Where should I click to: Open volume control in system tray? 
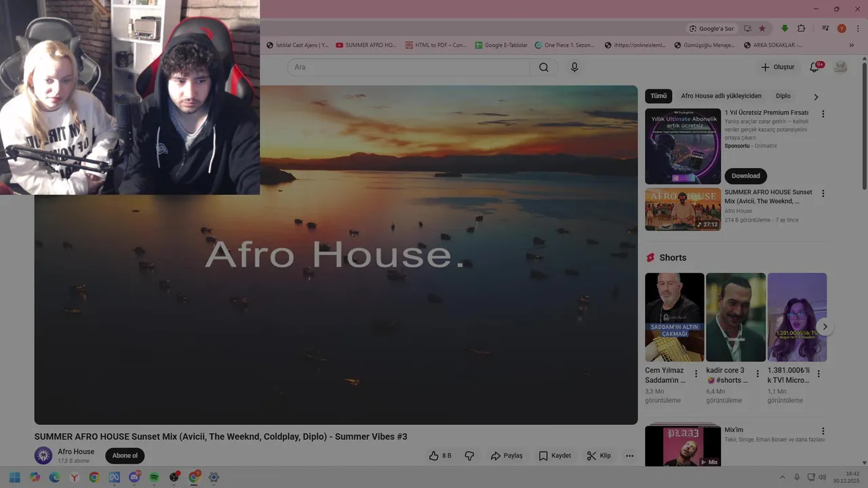tap(824, 477)
